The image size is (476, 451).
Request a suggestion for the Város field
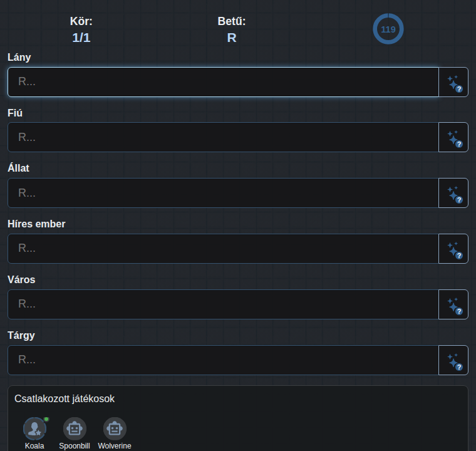(x=453, y=304)
